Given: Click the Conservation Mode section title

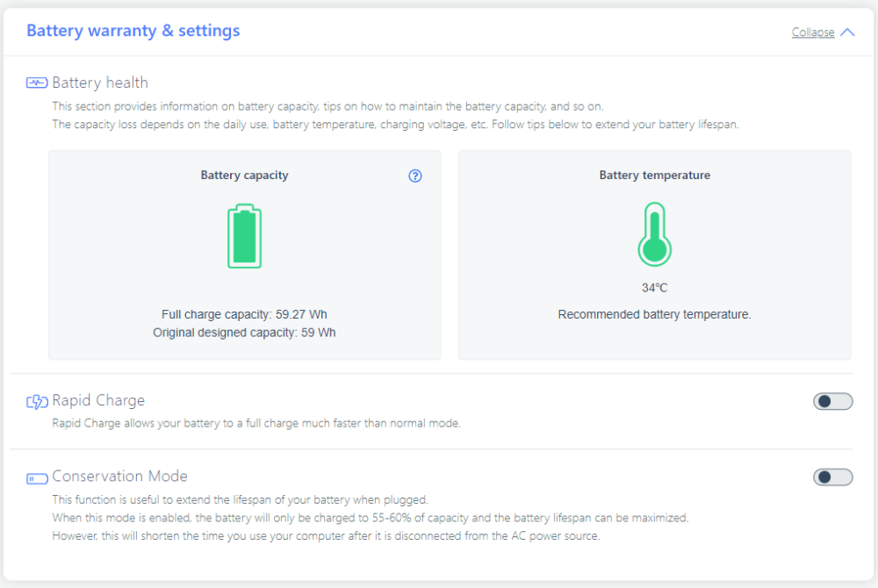Looking at the screenshot, I should tap(119, 476).
